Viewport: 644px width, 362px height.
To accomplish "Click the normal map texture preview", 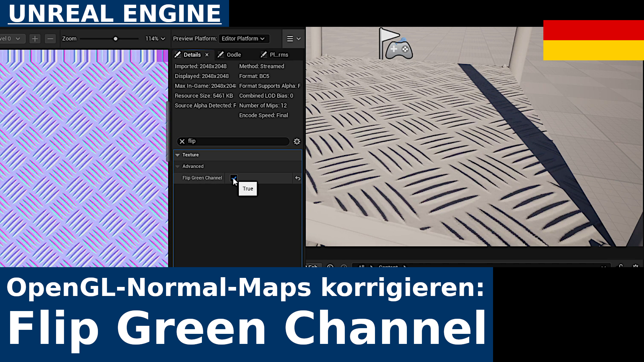I will 84,158.
